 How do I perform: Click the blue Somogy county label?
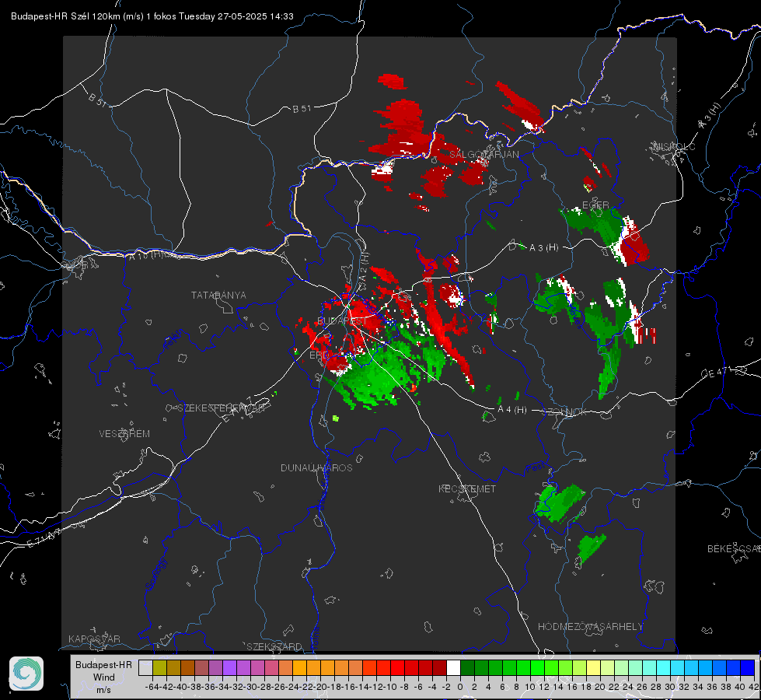(x=156, y=574)
